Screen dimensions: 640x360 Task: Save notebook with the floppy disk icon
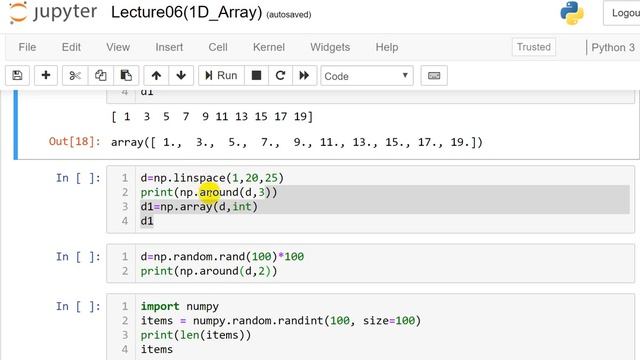[17, 76]
